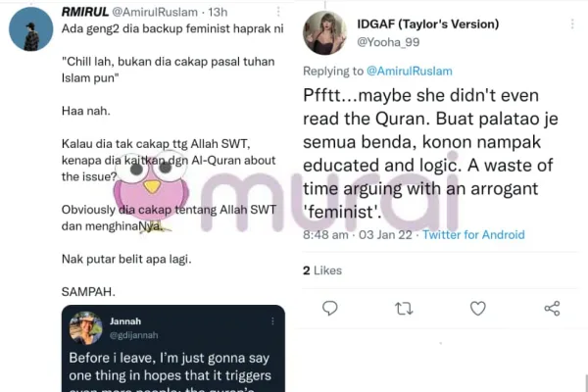588x392 pixels.
Task: Open the RMIRUL display name
Action: (x=85, y=12)
